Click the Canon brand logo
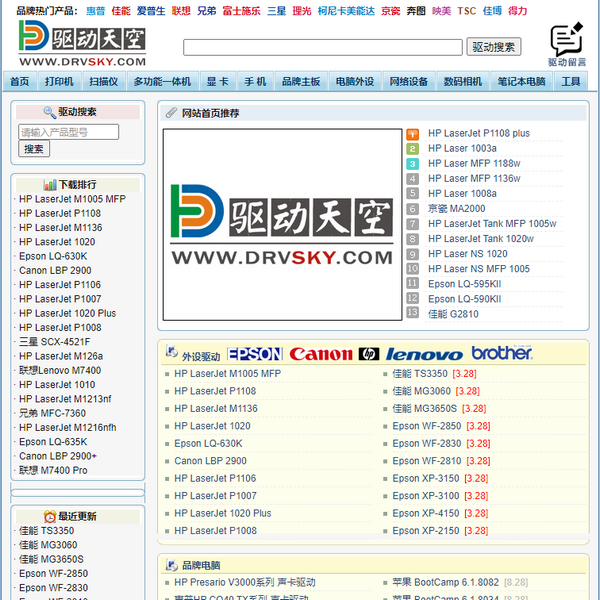Viewport: 600px width, 600px height. [x=321, y=354]
